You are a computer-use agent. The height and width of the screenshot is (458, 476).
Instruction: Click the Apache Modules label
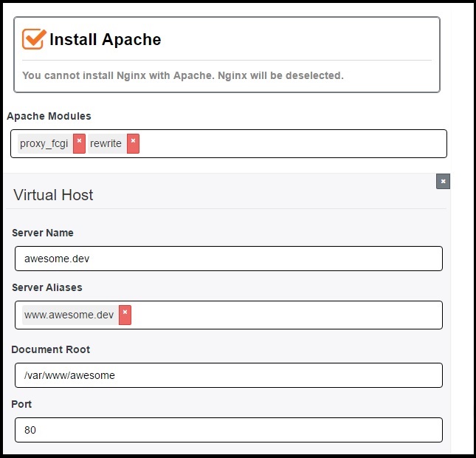(49, 116)
